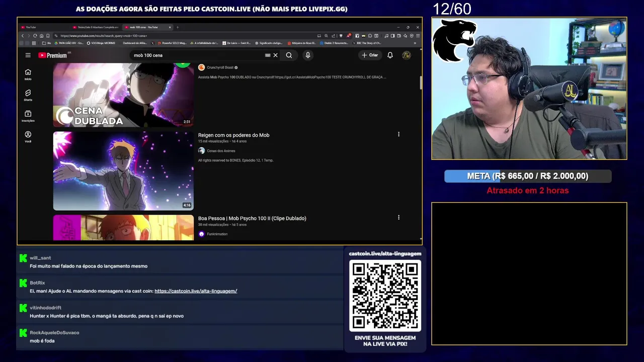Play the 'CENA DUBLADA' Crunchyroll video thumbnail
This screenshot has height=362, width=644.
[123, 95]
